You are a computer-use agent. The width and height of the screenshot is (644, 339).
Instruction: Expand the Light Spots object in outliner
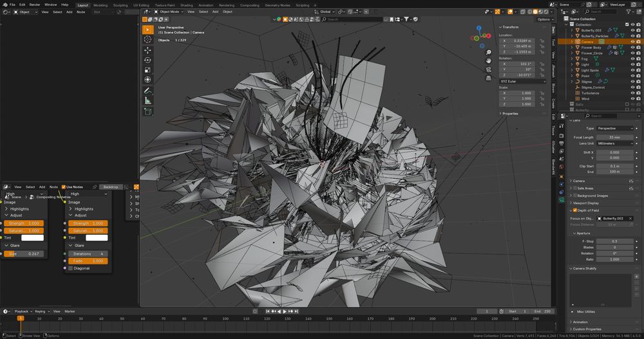[x=572, y=70]
